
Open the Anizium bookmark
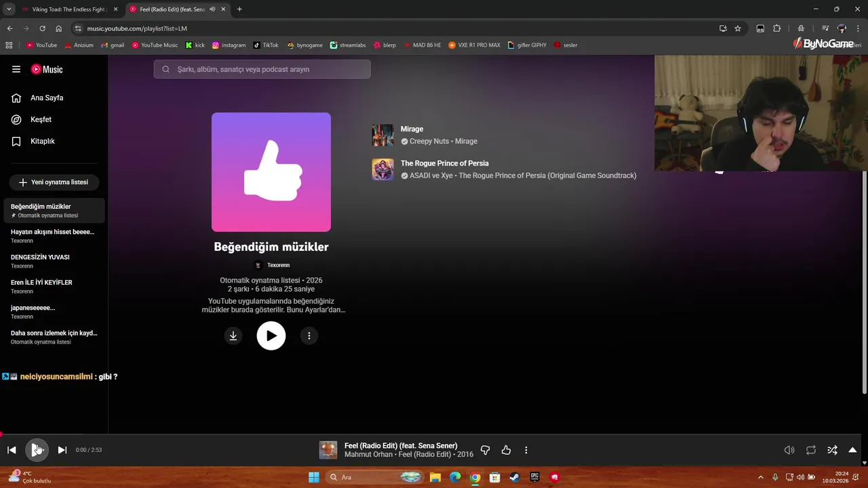coord(79,45)
